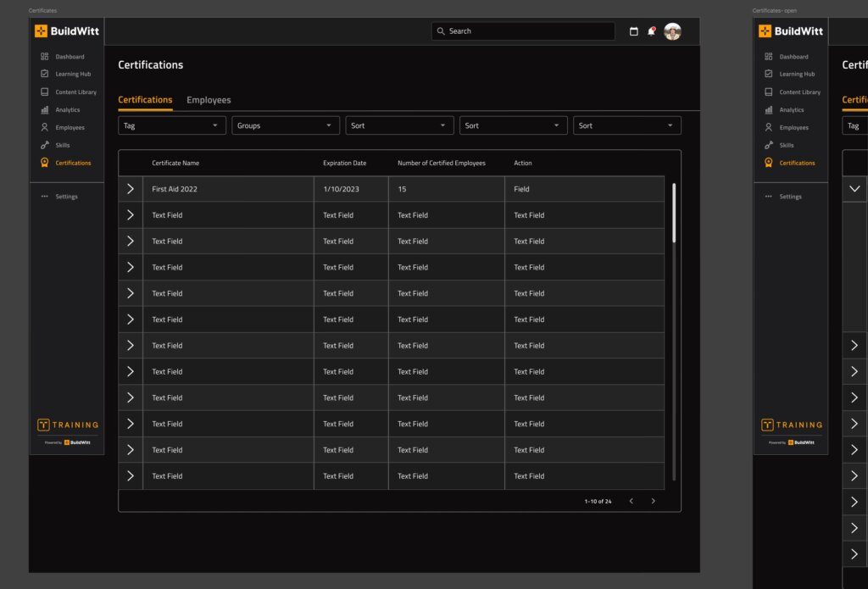Open the Tag dropdown in the Certificates- open frame
Image resolution: width=868 pixels, height=589 pixels.
click(854, 125)
